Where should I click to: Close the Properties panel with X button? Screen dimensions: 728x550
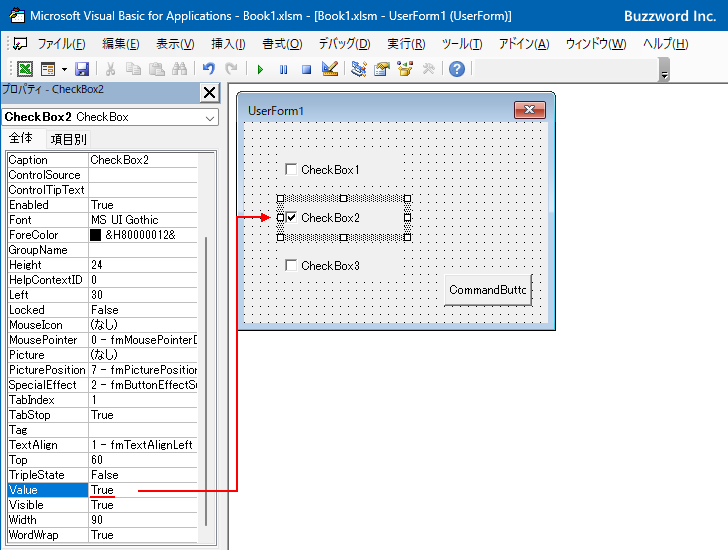point(209,93)
